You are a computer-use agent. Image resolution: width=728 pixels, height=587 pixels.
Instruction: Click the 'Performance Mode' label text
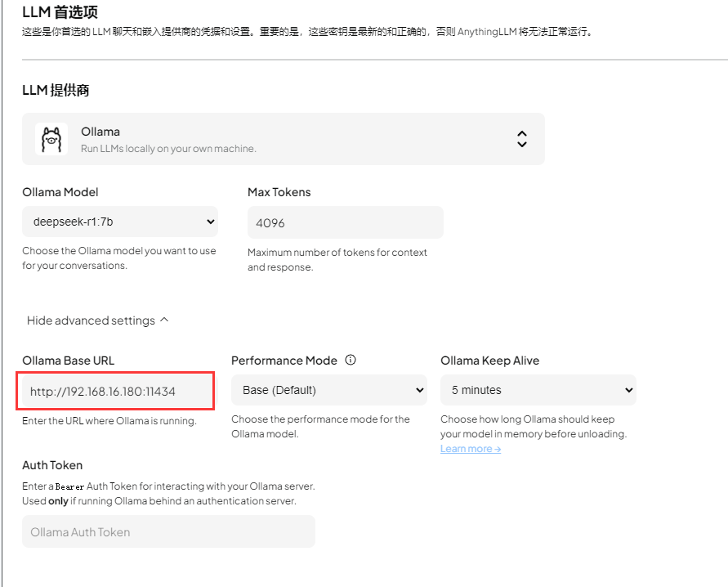[284, 361]
